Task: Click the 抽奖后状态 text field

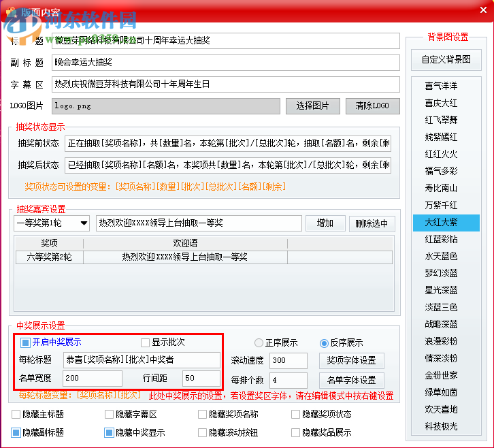Action: [x=228, y=165]
